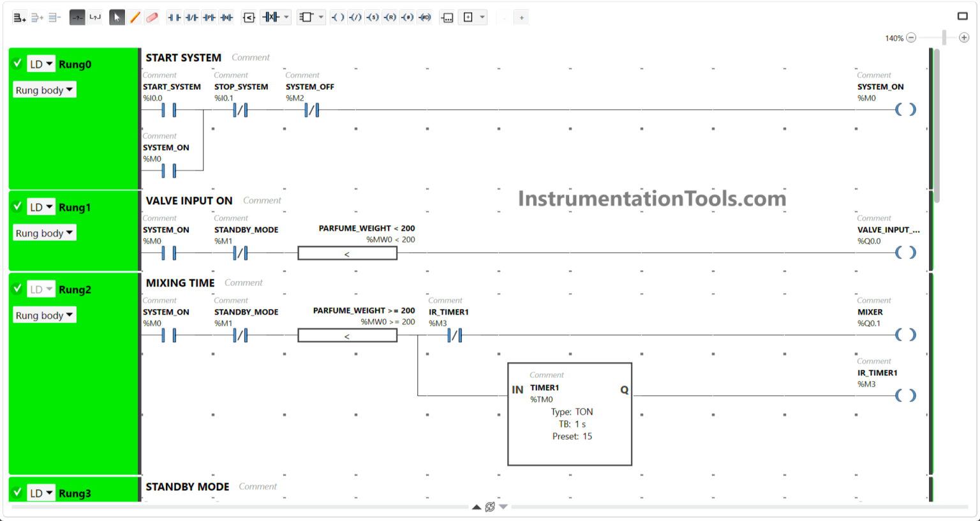Select the TIMER1 %TM0 function block
Image resolution: width=980 pixels, height=521 pixels.
pyautogui.click(x=570, y=414)
